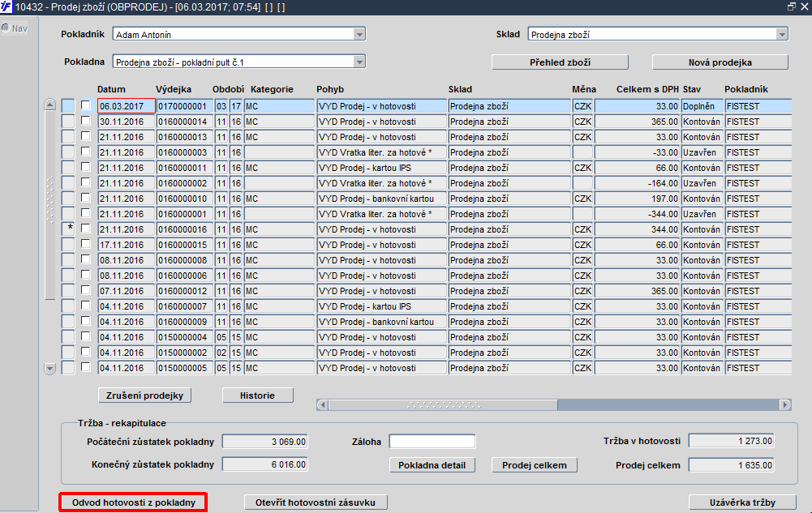812x513 pixels.
Task: Tick the checkbox for receipt 0160000014
Action: (x=85, y=121)
